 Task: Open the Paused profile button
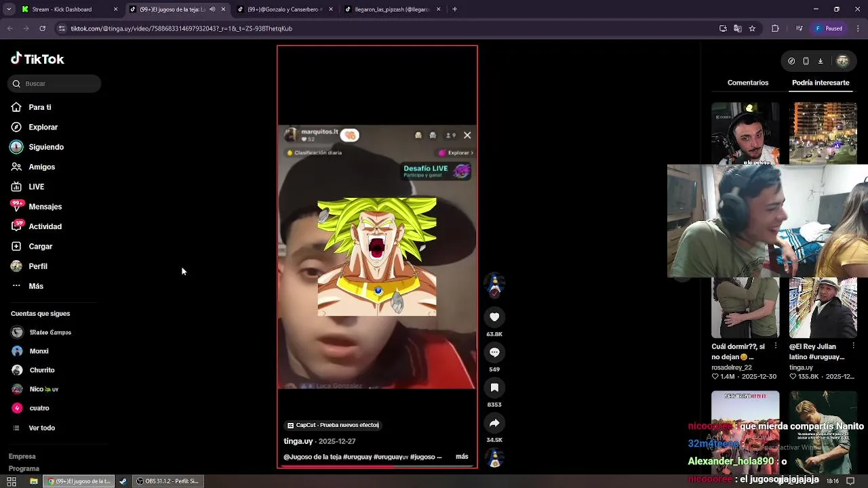829,28
